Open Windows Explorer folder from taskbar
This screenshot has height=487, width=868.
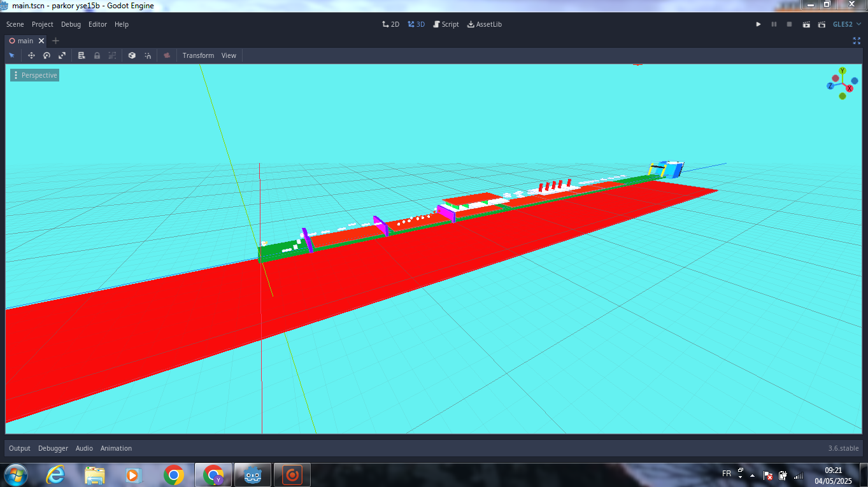pyautogui.click(x=95, y=475)
